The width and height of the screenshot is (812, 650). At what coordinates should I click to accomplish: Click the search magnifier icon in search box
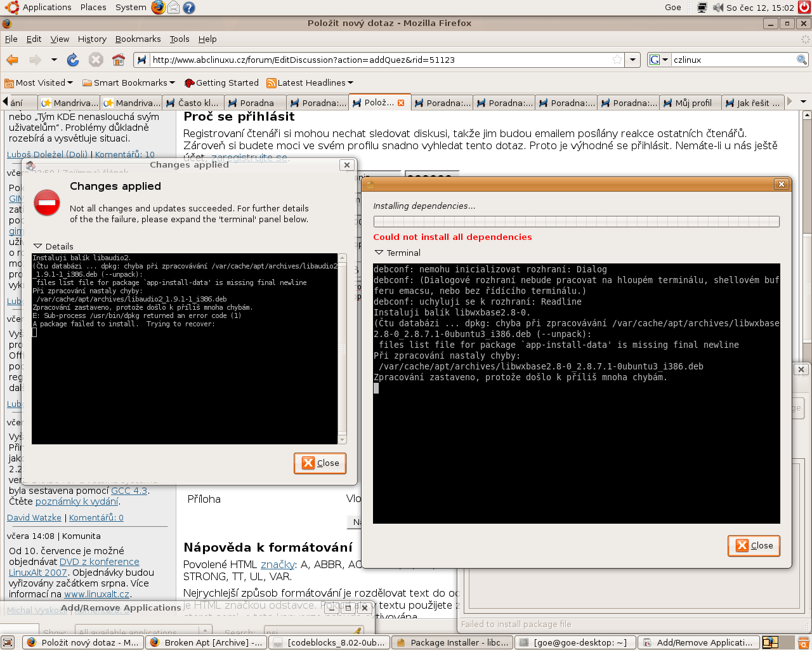pyautogui.click(x=802, y=60)
